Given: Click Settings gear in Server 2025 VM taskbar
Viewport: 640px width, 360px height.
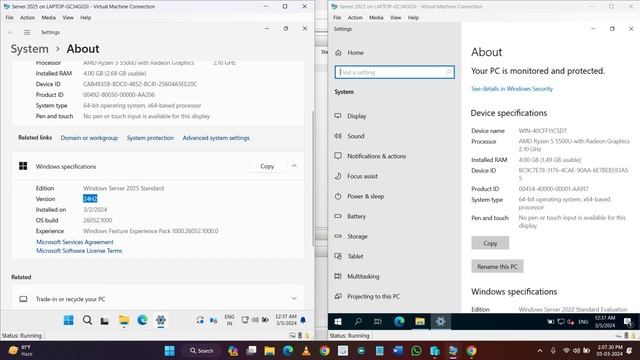Looking at the screenshot, I should 161,320.
